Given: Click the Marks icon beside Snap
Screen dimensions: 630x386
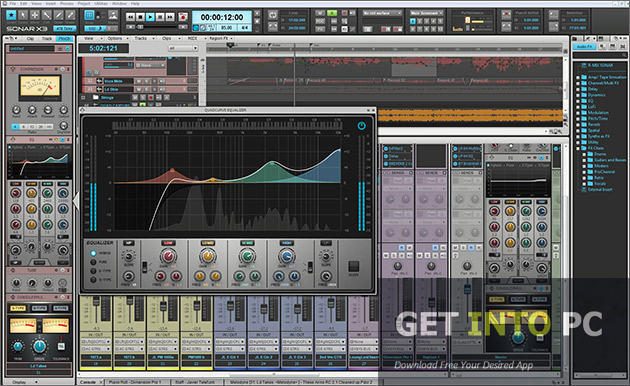Looking at the screenshot, I should tap(113, 16).
